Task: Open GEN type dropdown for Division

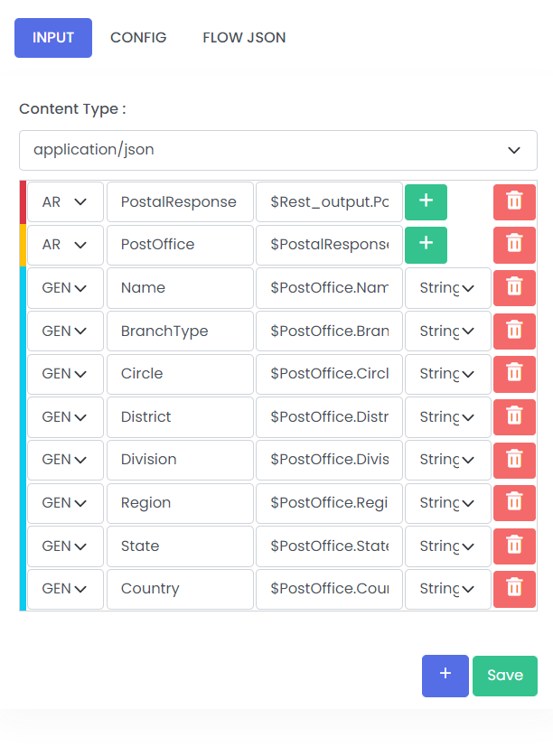Action: pos(65,460)
